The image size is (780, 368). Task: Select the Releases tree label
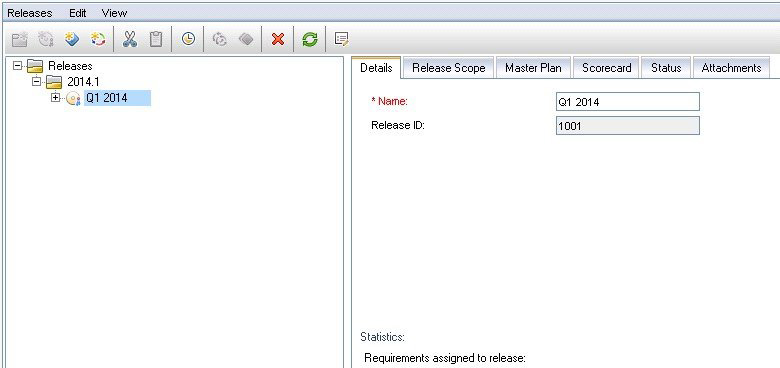point(70,66)
